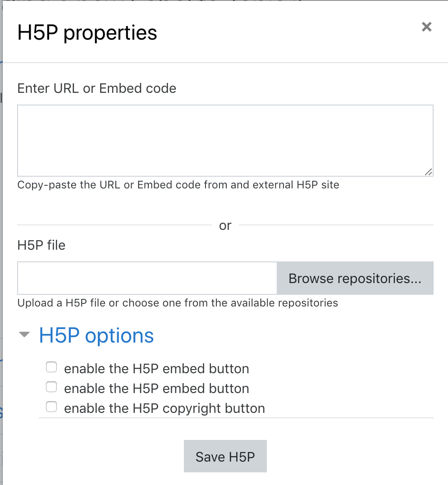Enable the H5P copyright button checkbox
Viewport: 448px width, 485px height.
coord(51,407)
